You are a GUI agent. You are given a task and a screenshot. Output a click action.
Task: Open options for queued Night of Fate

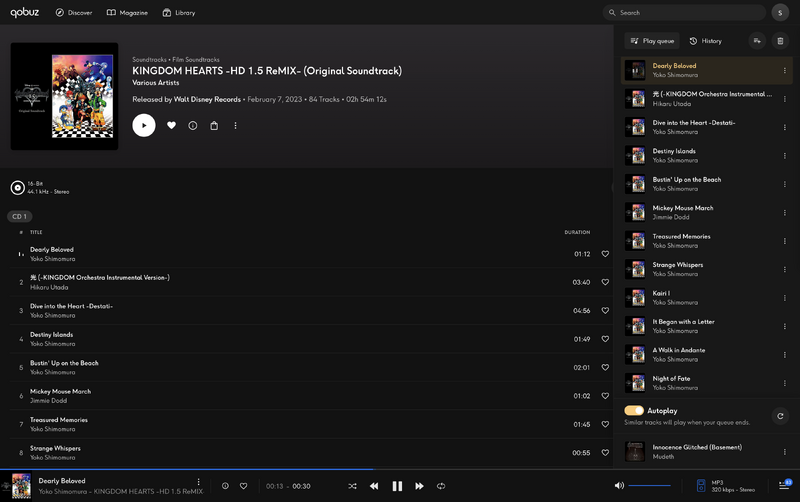785,383
